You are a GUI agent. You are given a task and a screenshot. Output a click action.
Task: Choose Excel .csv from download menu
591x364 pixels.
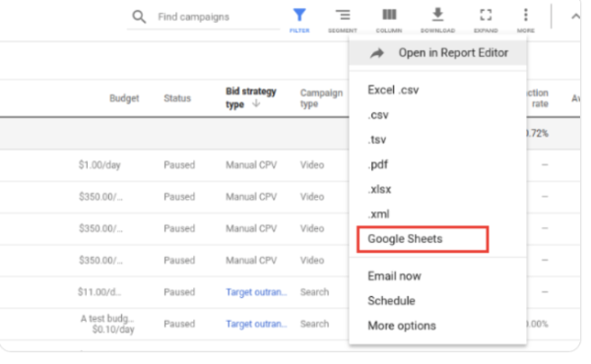coord(393,91)
